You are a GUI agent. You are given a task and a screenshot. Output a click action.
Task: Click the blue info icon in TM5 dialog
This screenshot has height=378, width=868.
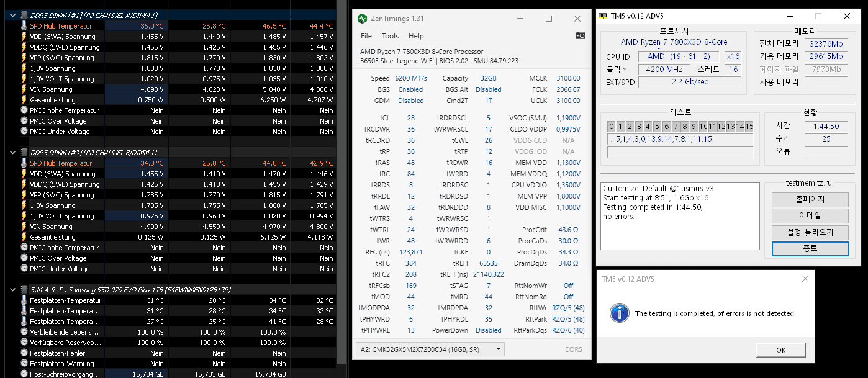click(x=619, y=313)
